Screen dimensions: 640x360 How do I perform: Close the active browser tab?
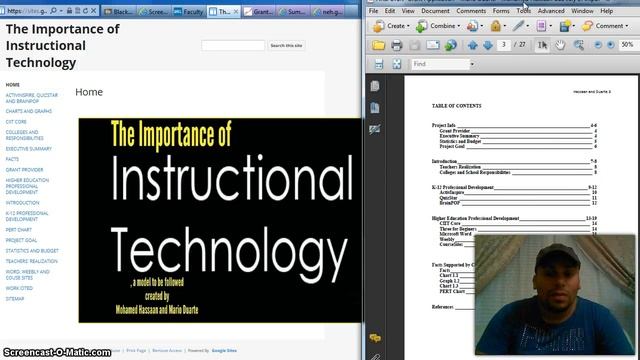(x=236, y=11)
